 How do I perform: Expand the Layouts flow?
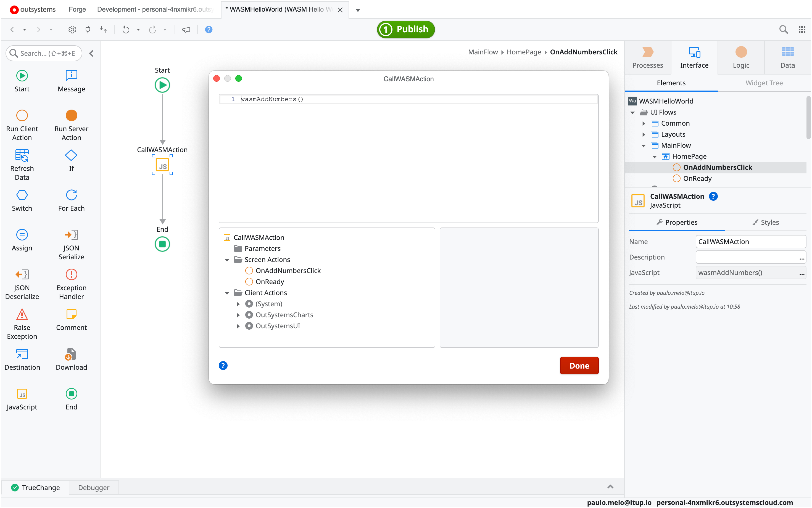644,135
